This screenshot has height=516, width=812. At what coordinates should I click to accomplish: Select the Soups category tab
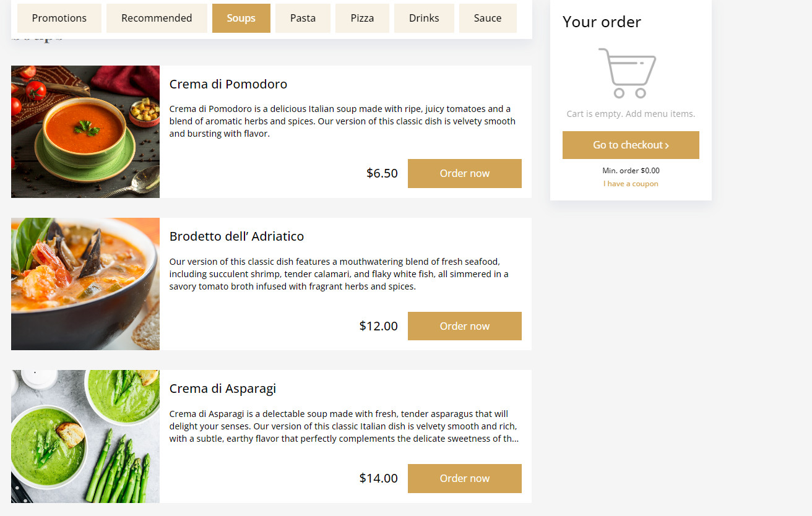click(x=241, y=18)
